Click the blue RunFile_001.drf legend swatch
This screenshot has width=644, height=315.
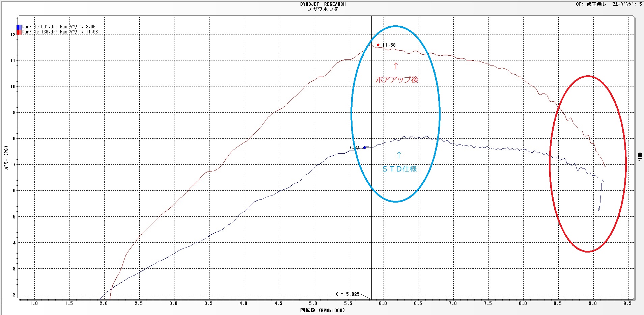[x=19, y=27]
